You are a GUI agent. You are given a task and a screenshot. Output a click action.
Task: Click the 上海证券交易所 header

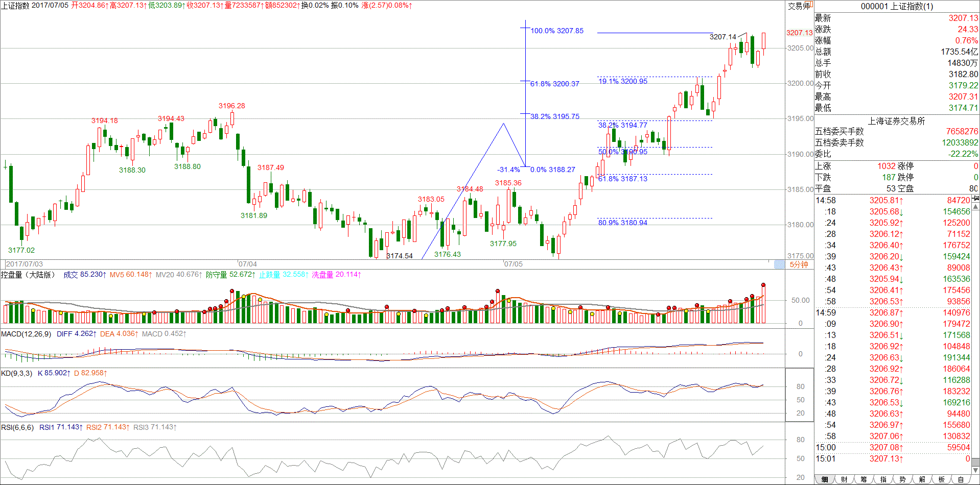(x=897, y=121)
